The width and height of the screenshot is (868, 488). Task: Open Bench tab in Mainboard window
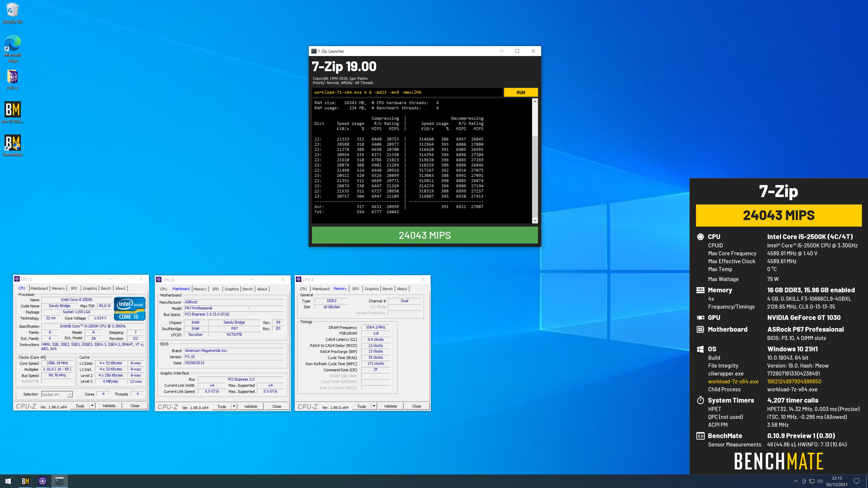coord(248,289)
